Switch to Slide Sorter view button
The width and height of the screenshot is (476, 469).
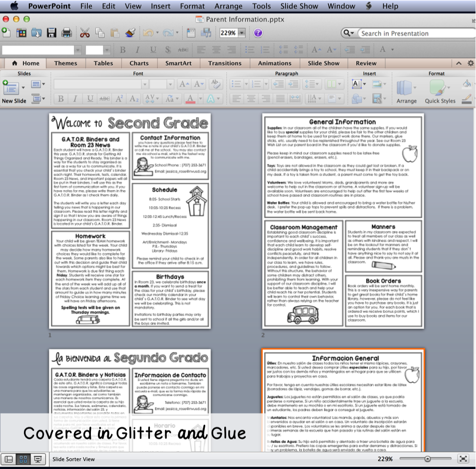point(23,459)
